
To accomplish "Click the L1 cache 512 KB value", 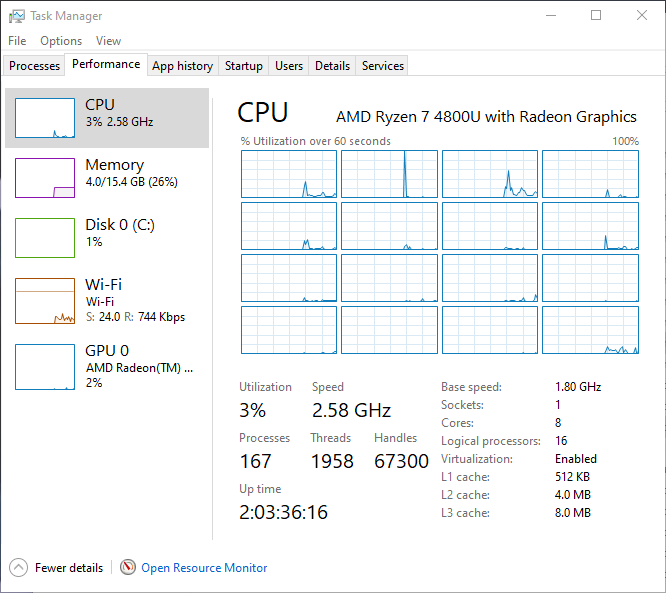I will pos(572,477).
